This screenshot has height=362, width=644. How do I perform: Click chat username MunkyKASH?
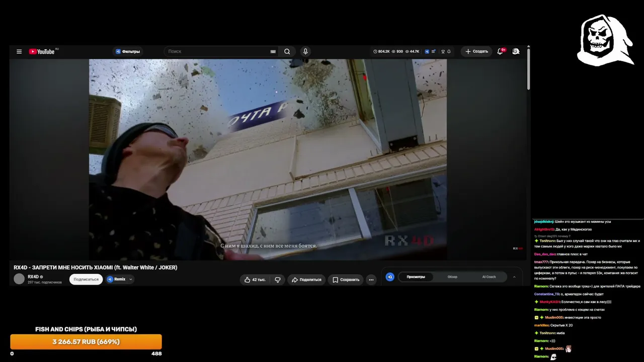[549, 302]
